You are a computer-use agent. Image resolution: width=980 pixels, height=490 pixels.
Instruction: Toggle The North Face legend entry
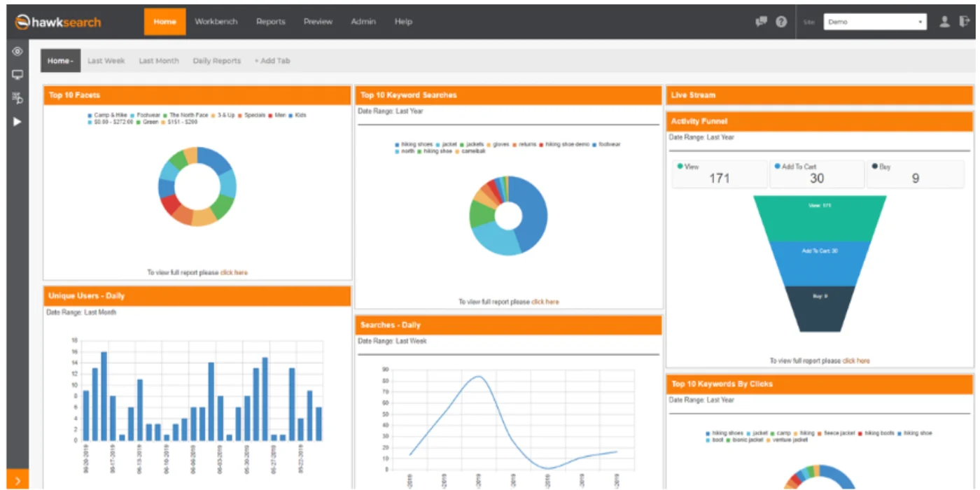(187, 115)
